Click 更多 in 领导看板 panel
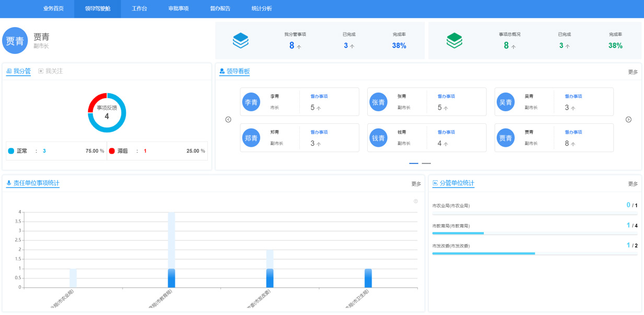Image resolution: width=644 pixels, height=315 pixels. pyautogui.click(x=633, y=72)
